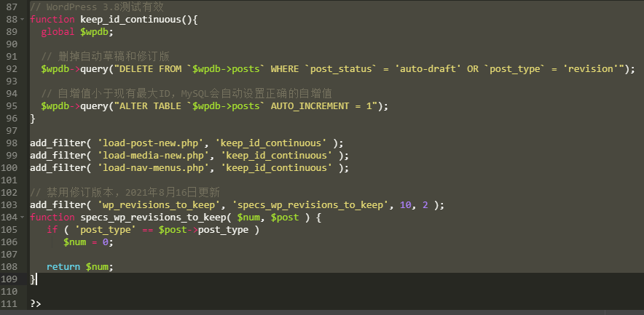Screen dimensions: 644x315
Task: Click 'ALTER TABLE' on line 95
Action: pyautogui.click(x=150, y=105)
